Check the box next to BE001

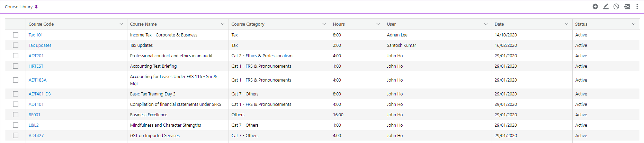click(16, 115)
